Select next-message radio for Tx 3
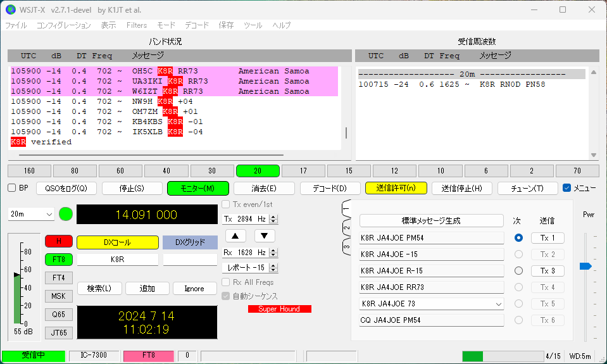The image size is (607, 364). coord(519,271)
